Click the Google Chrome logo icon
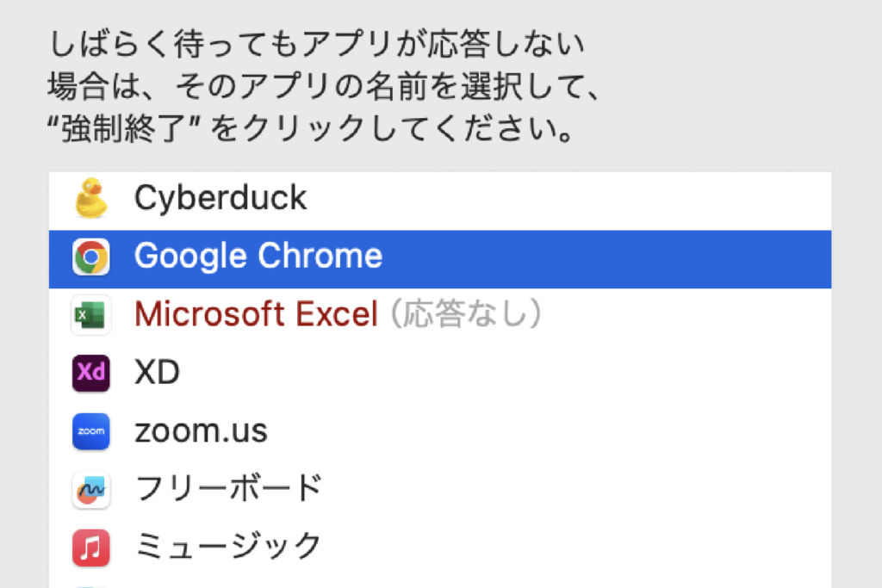 click(x=90, y=257)
